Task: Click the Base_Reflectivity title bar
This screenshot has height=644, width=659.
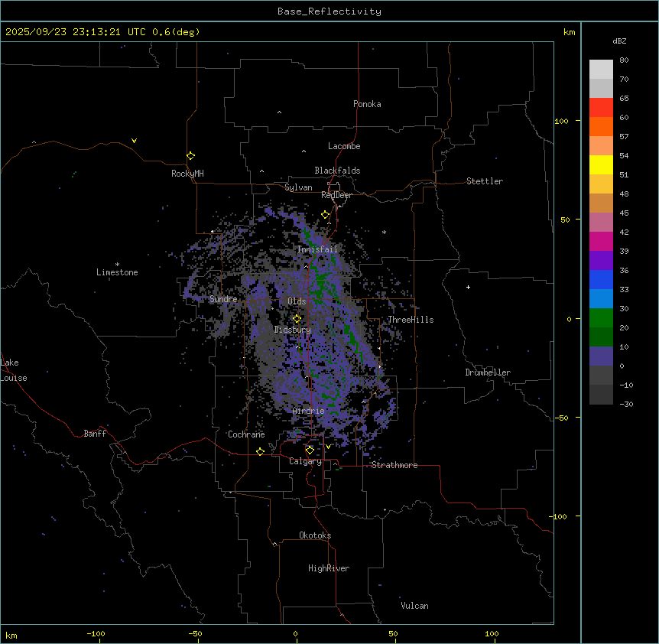Action: (329, 11)
